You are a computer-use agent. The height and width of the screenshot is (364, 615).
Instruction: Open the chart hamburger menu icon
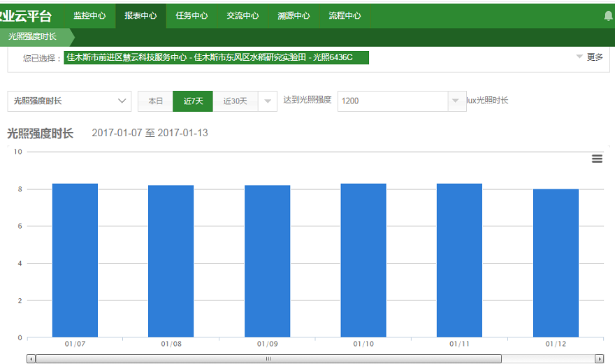point(597,159)
